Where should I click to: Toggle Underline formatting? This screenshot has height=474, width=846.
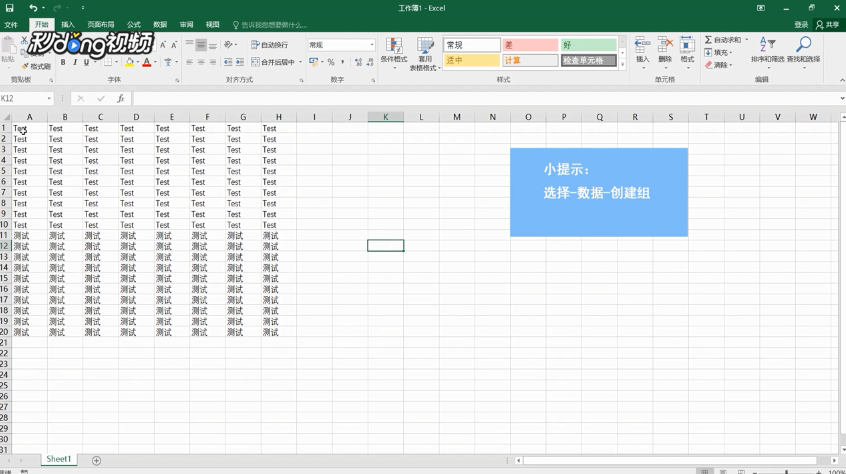(x=86, y=63)
